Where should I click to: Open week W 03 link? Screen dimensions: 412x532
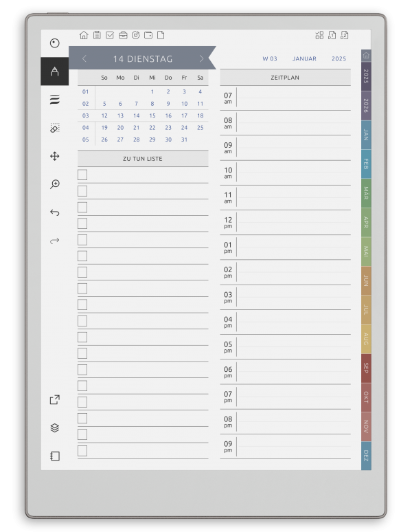[x=270, y=58]
